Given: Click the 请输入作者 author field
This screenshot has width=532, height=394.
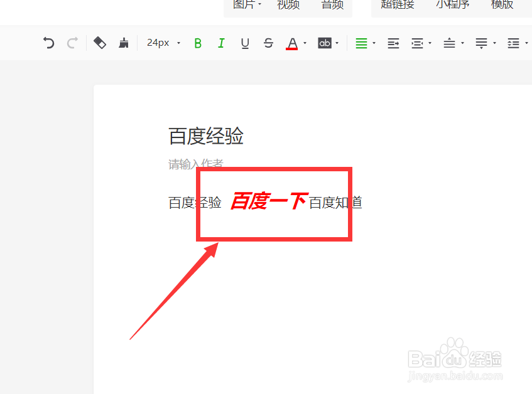Looking at the screenshot, I should tap(196, 164).
